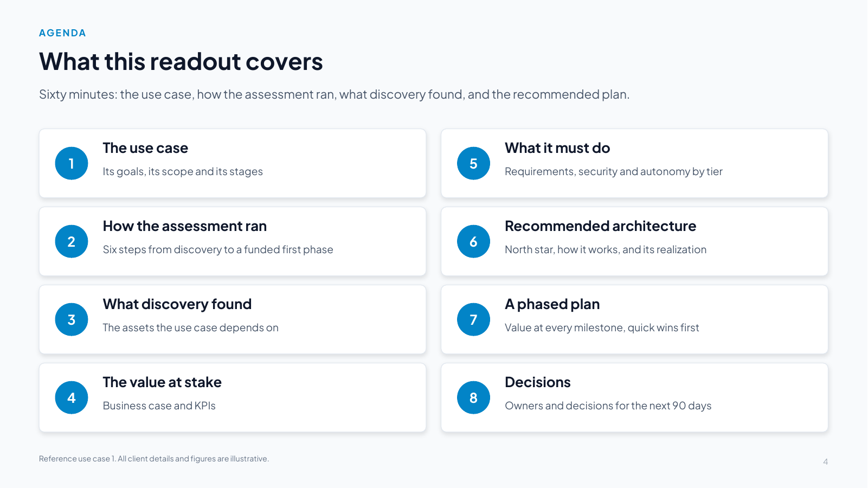This screenshot has width=868, height=488.
Task: Click the page number 4 footer
Action: [x=825, y=462]
